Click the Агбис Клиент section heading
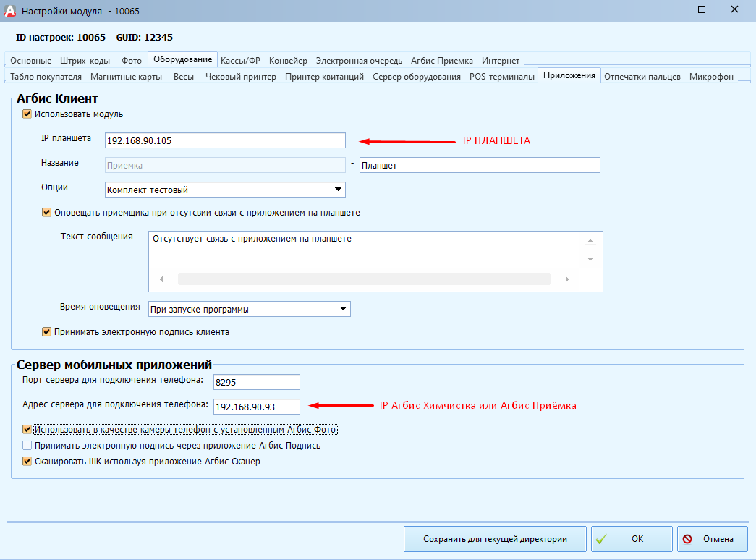 [57, 98]
